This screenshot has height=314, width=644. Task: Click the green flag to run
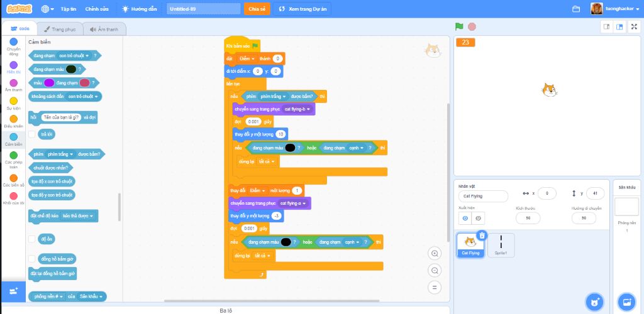coord(459,26)
